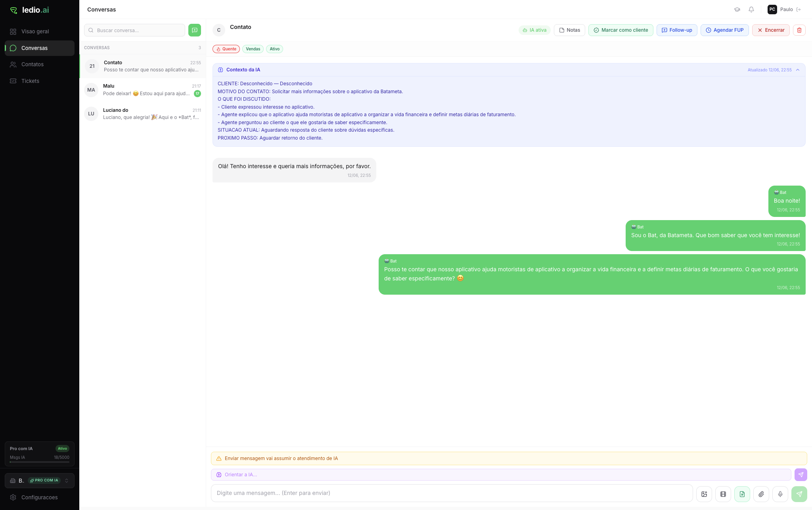Open Tickets in the sidebar
Image resolution: width=812 pixels, height=510 pixels.
point(40,81)
